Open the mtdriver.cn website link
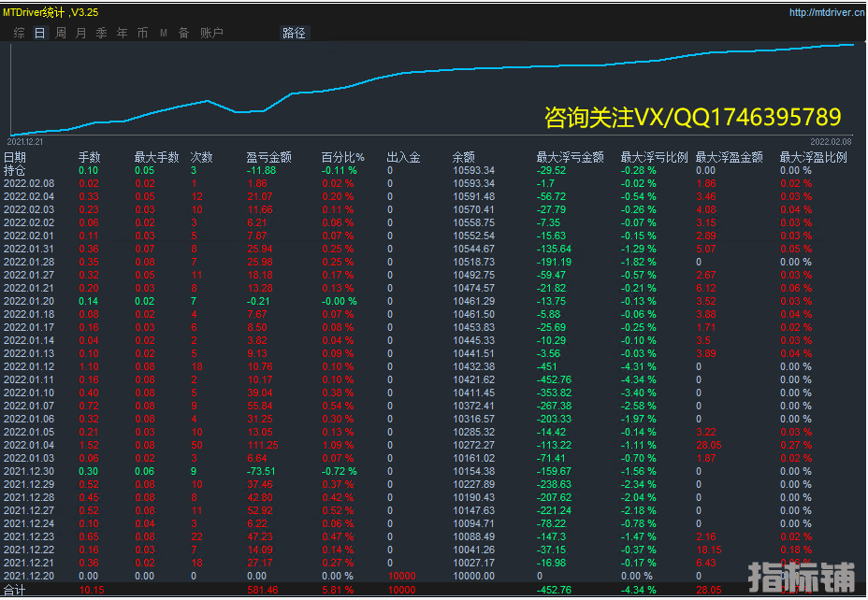This screenshot has width=868, height=600. [x=825, y=12]
